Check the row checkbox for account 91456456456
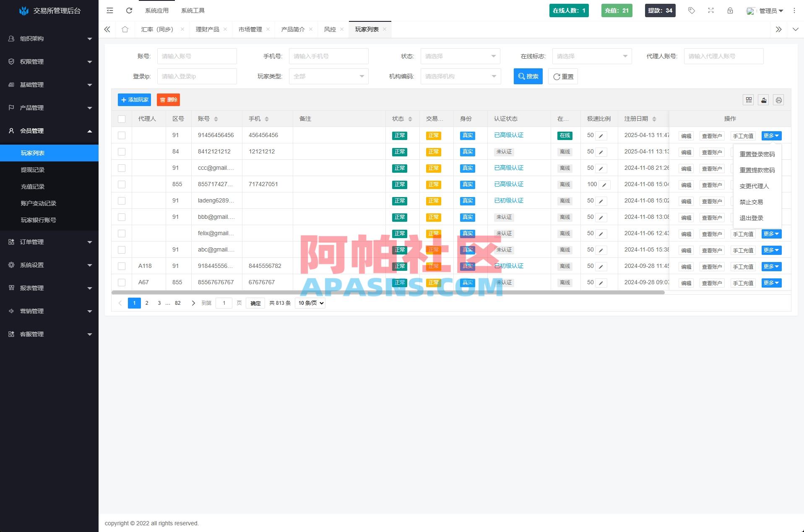The width and height of the screenshot is (804, 532). pyautogui.click(x=122, y=135)
